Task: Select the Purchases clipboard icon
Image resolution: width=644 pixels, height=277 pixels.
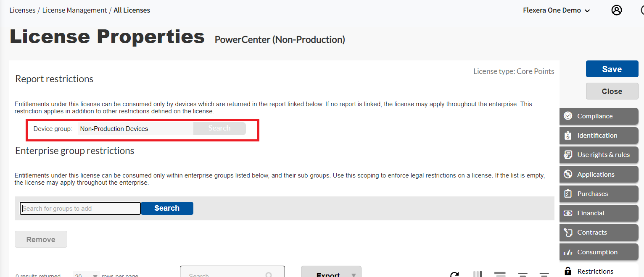Action: (568, 193)
